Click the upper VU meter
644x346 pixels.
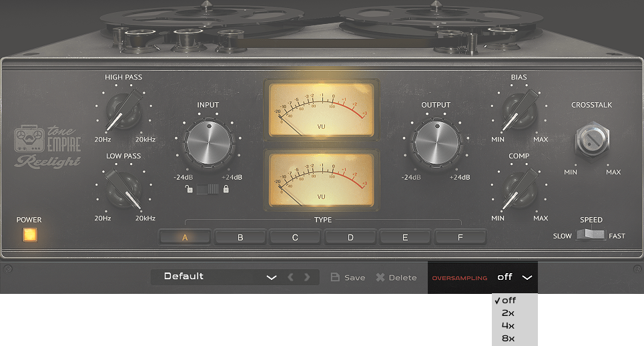coord(321,109)
